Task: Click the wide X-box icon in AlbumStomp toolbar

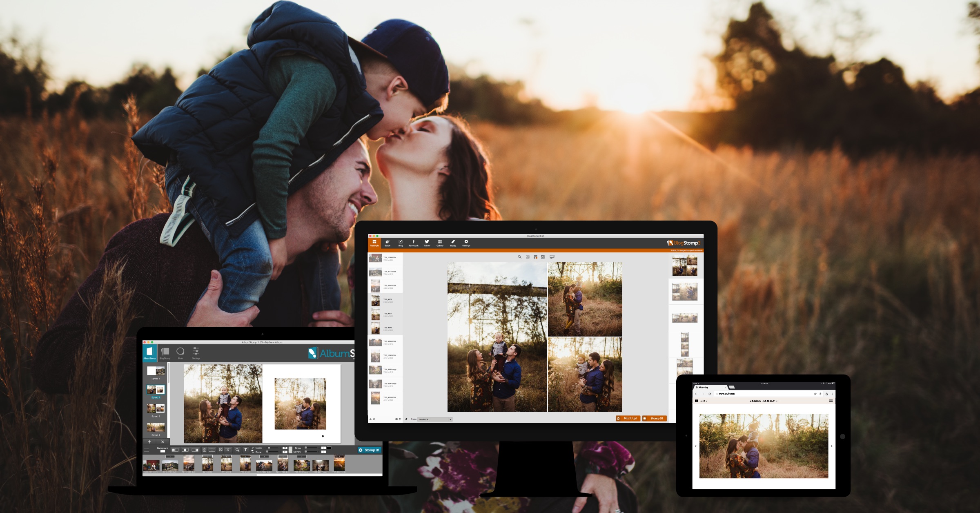Action: coord(228,450)
